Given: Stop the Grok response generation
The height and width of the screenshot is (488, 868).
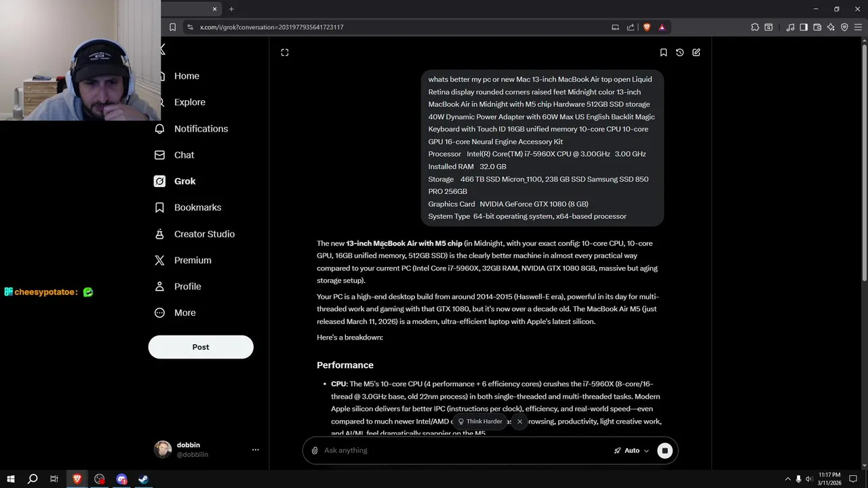Looking at the screenshot, I should (x=665, y=451).
